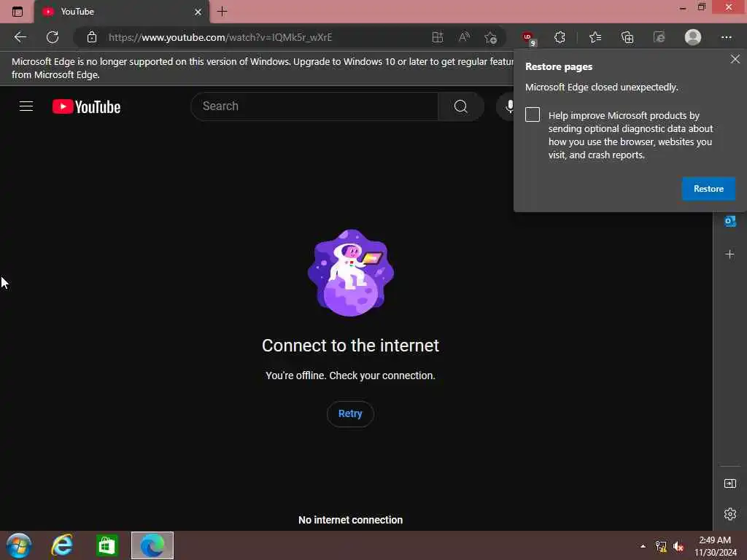747x560 pixels.
Task: Launch Internet Explorer from taskbar
Action: (63, 545)
